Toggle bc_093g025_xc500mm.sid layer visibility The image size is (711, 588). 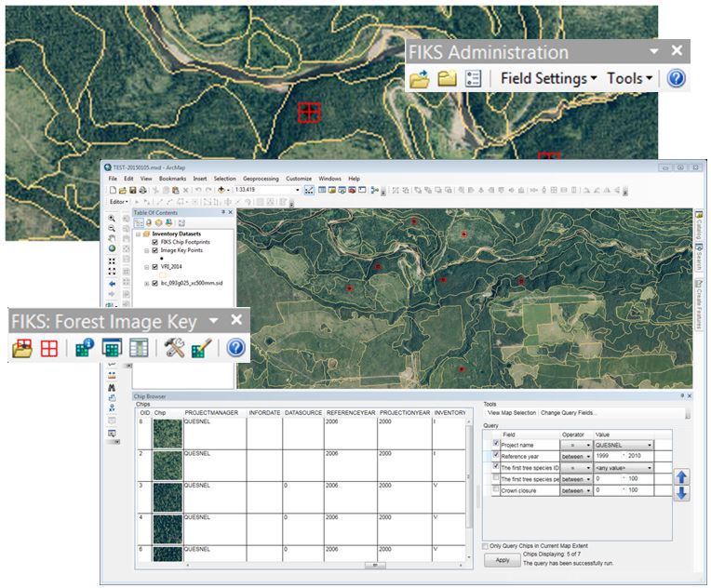click(x=155, y=284)
